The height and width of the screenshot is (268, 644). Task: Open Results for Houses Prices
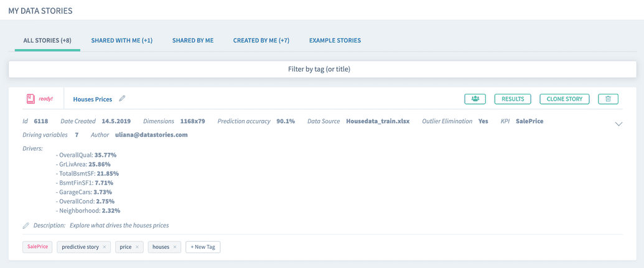[x=513, y=99]
